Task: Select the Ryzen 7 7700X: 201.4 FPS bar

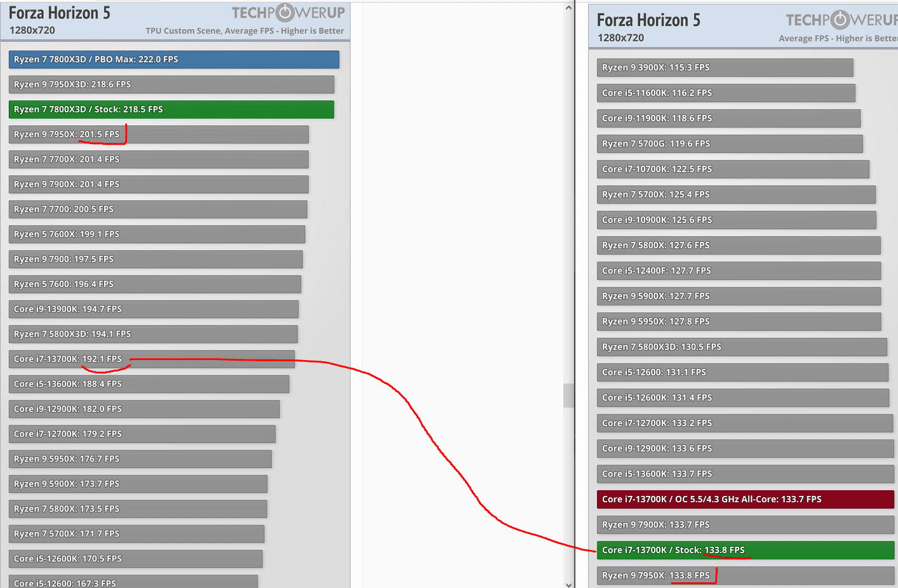Action: click(159, 159)
